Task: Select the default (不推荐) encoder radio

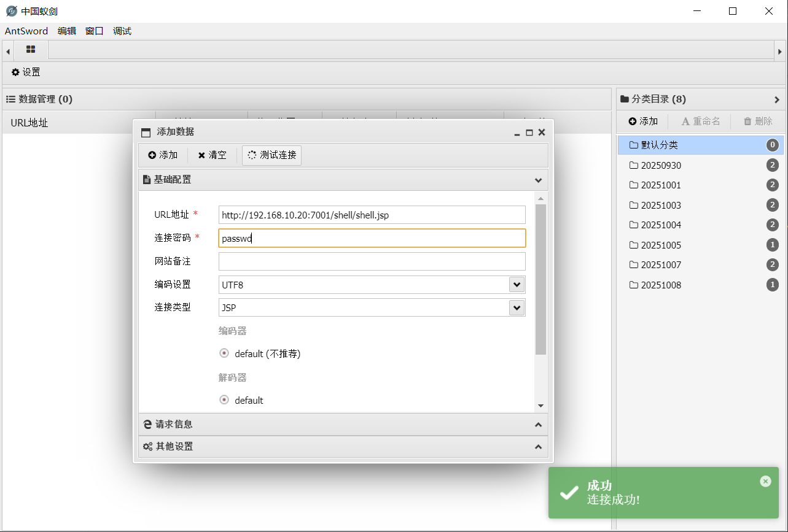Action: click(x=224, y=353)
